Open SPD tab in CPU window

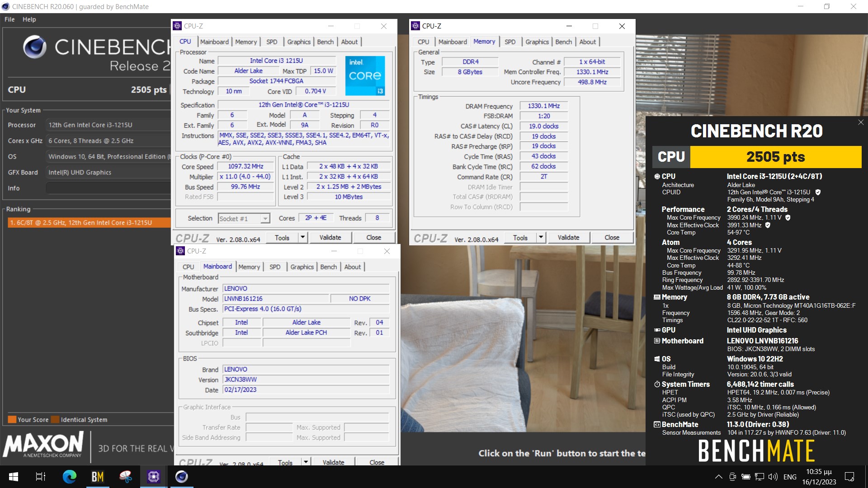click(x=272, y=42)
